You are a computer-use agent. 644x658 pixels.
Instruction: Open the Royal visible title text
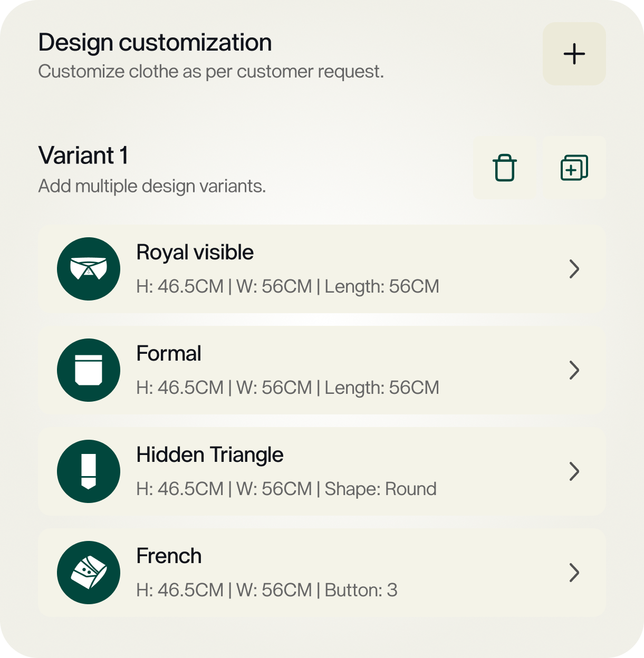(x=195, y=253)
